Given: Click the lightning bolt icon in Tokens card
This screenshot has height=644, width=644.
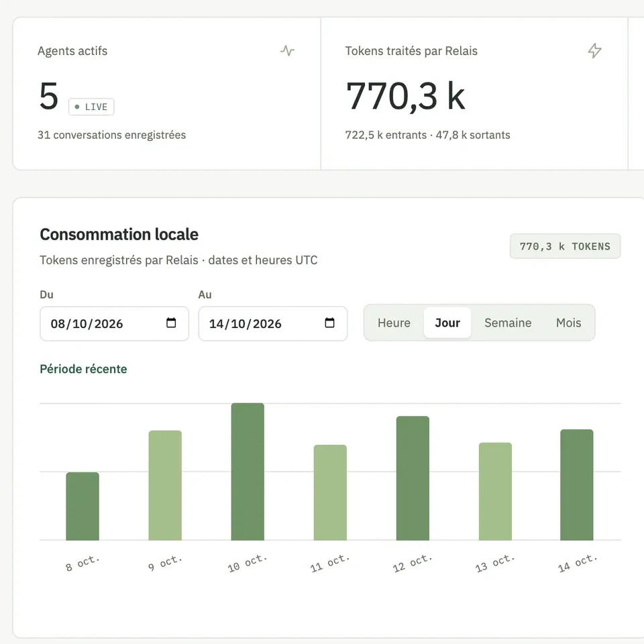Looking at the screenshot, I should click(x=594, y=51).
